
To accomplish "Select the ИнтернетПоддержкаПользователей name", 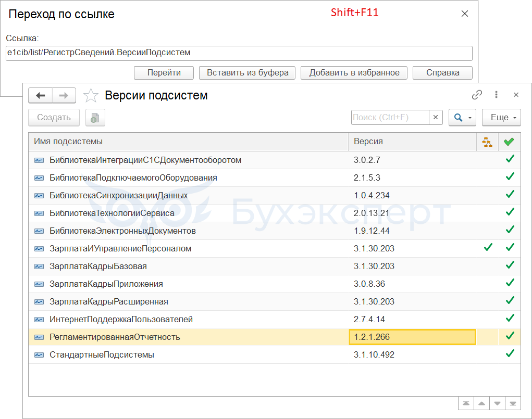I will point(121,320).
